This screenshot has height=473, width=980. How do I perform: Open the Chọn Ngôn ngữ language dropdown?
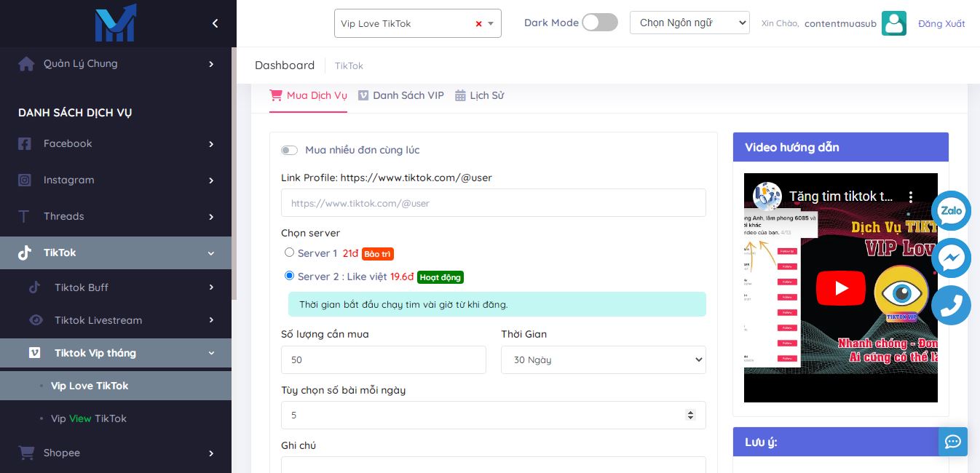[x=689, y=23]
